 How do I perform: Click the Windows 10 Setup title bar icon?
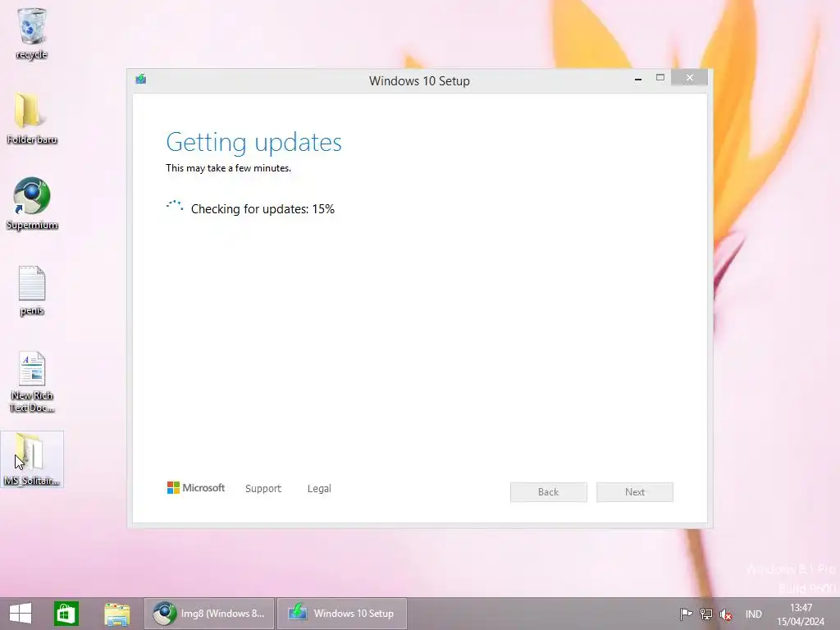(141, 80)
